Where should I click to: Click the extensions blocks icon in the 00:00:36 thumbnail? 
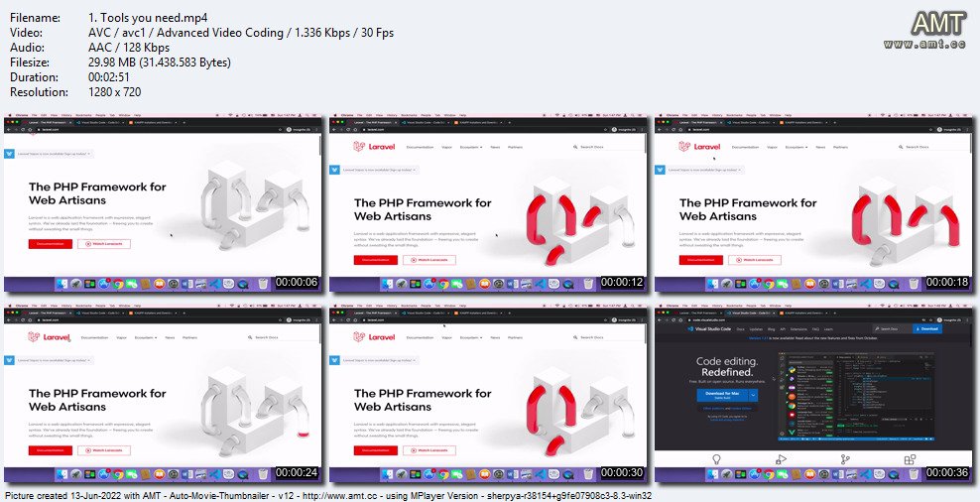[x=910, y=459]
